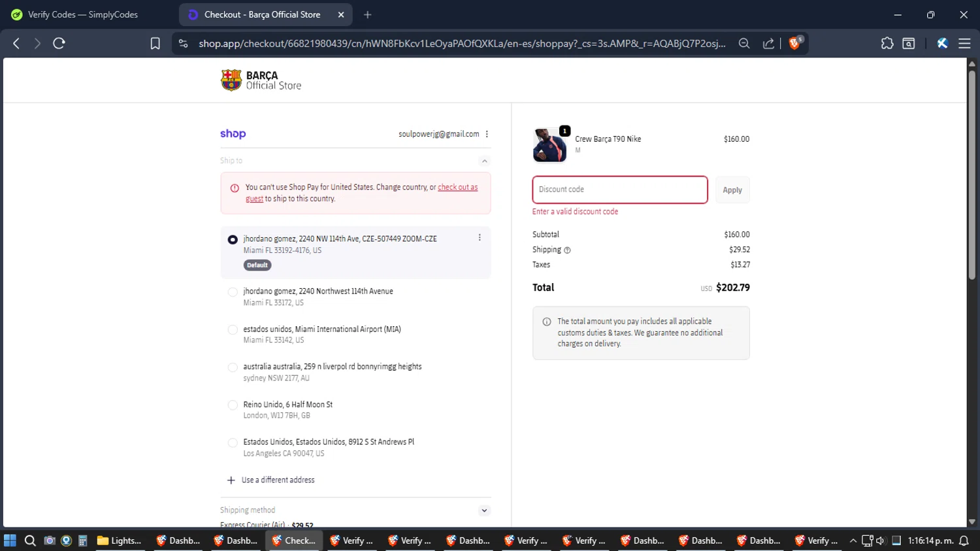The image size is (980, 551).
Task: Open the Brave Leo AI icon
Action: (x=942, y=43)
